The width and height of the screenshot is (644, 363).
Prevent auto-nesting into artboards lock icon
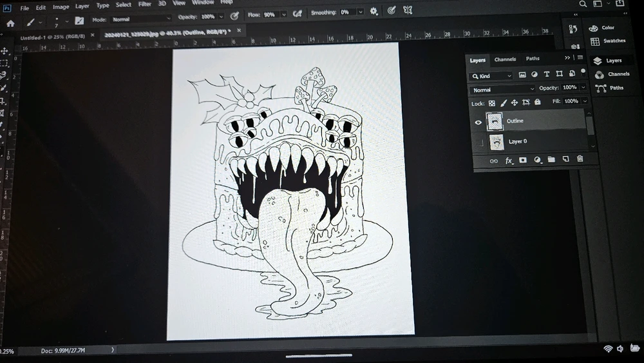(526, 102)
